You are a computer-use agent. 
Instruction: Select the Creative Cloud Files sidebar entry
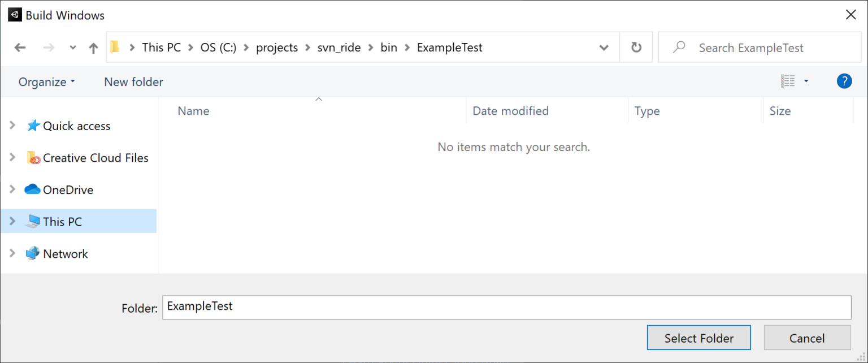point(95,158)
